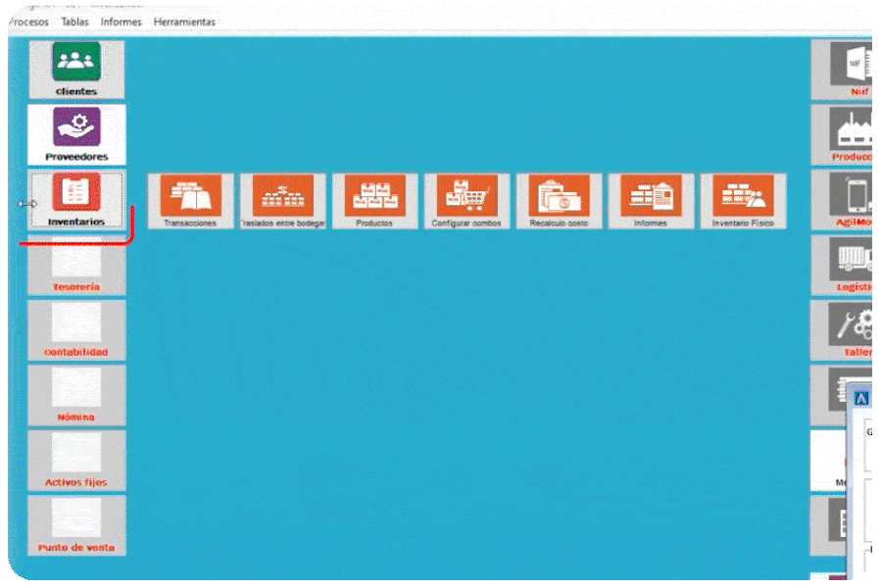Select the Activos fijos module
This screenshot has width=882, height=588.
coord(76,460)
